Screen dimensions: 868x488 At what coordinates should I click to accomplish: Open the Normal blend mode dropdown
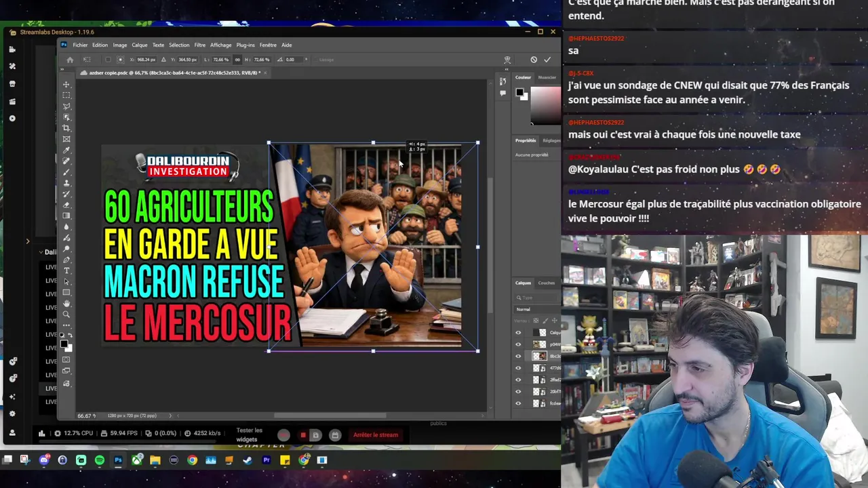537,310
